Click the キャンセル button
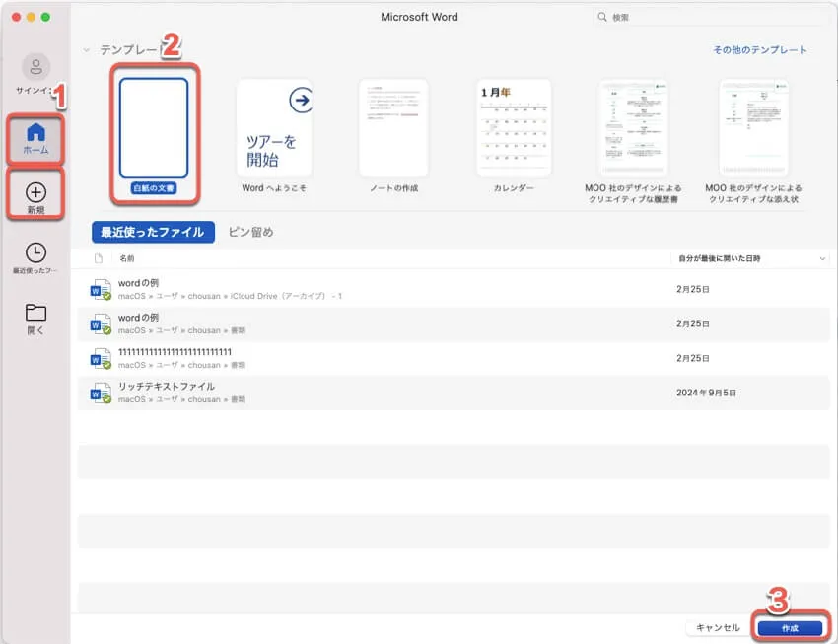Image resolution: width=838 pixels, height=644 pixels. [x=717, y=627]
